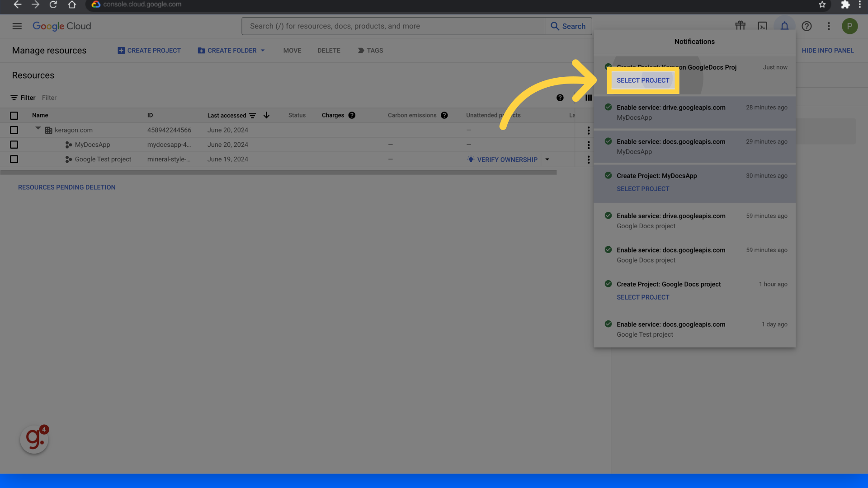Image resolution: width=868 pixels, height=488 pixels.
Task: Open the help question mark icon
Action: [x=807, y=26]
